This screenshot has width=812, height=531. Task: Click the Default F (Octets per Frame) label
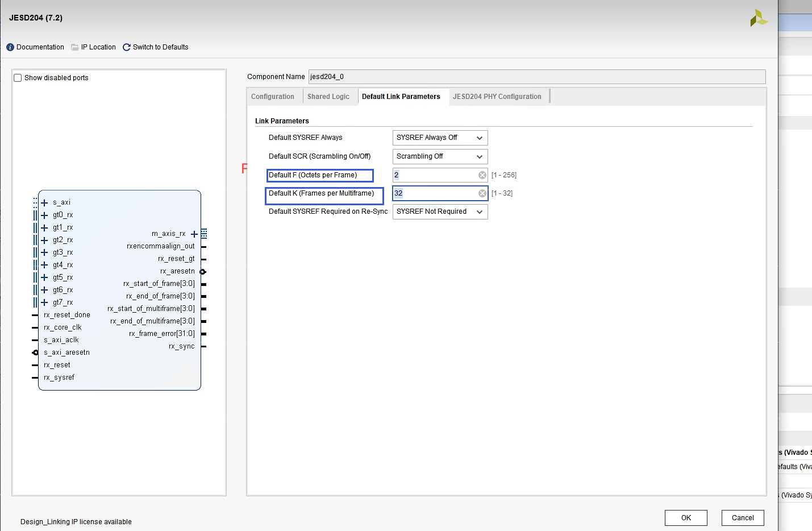point(313,175)
